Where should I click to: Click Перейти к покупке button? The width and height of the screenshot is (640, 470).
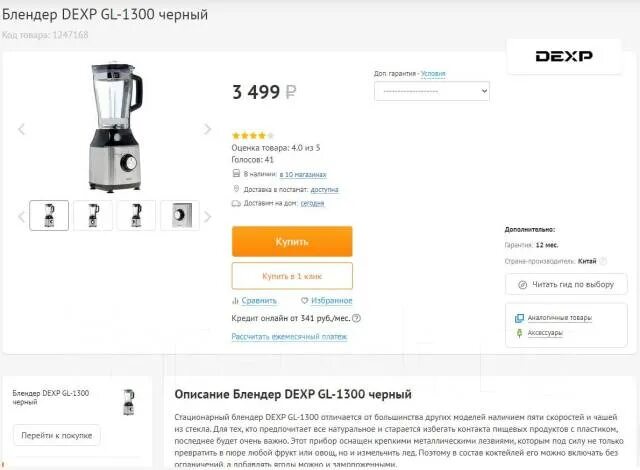[x=57, y=435]
